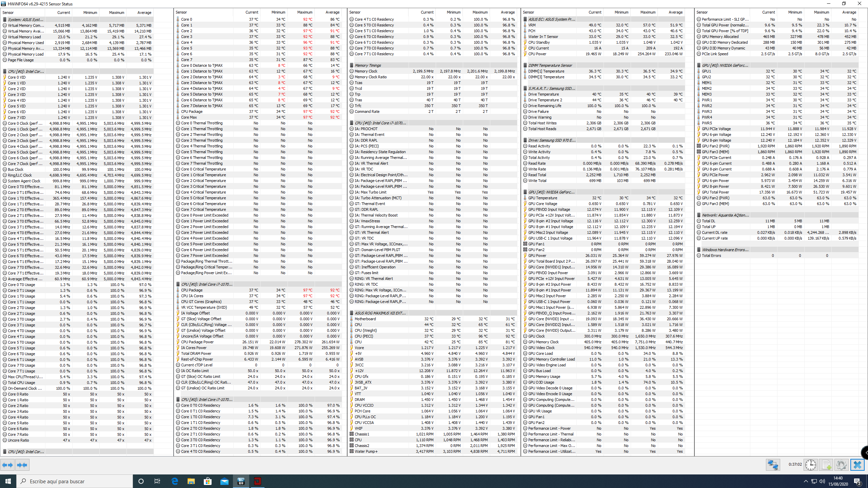This screenshot has width=868, height=488.
Task: Click the expand sensor columns arrows button
Action: point(7,465)
